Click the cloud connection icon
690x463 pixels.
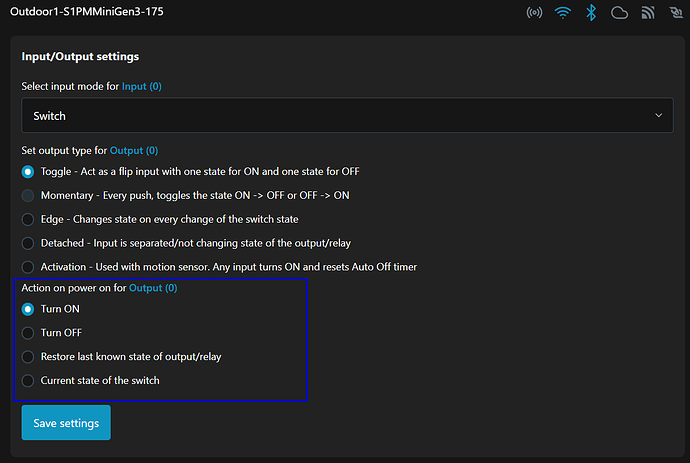tap(619, 13)
